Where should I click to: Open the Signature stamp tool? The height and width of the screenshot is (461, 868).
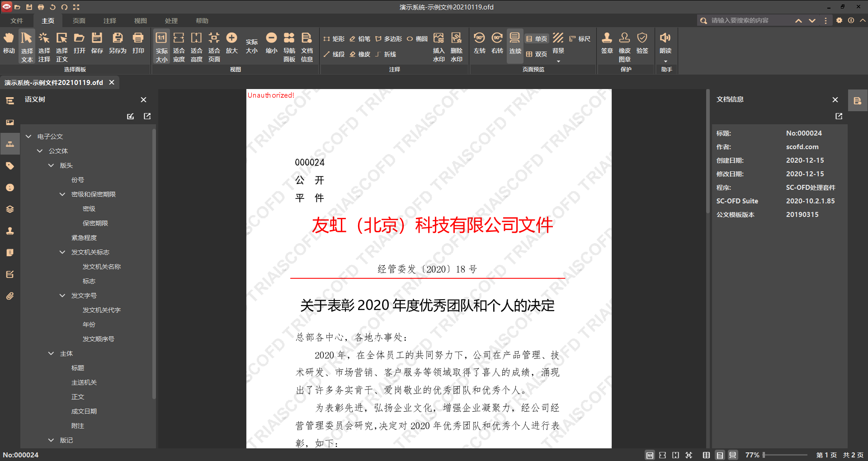click(607, 43)
